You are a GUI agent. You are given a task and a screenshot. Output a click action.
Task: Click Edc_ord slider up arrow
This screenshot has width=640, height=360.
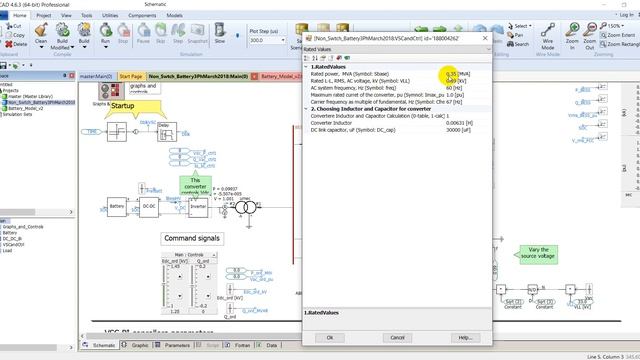(180, 277)
